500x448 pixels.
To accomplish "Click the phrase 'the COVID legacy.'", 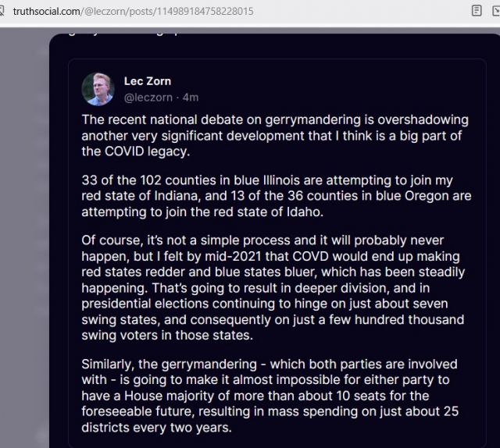I will tap(135, 151).
